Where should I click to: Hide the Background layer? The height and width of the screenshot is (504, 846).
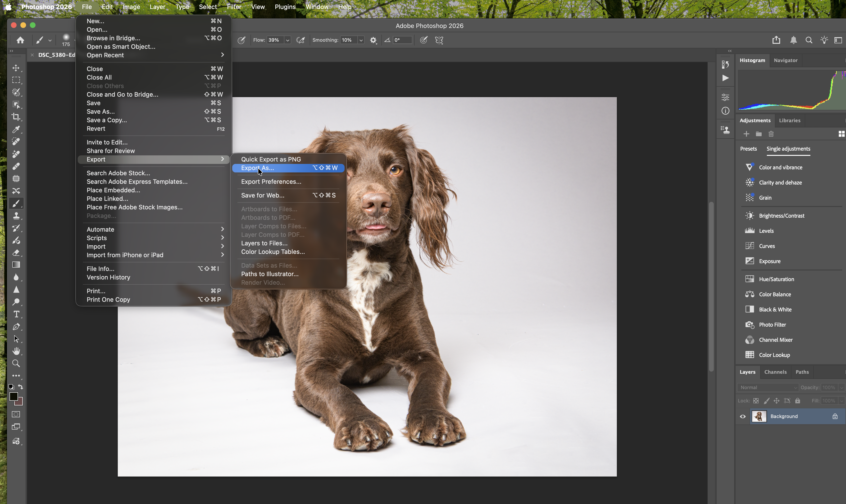point(743,416)
